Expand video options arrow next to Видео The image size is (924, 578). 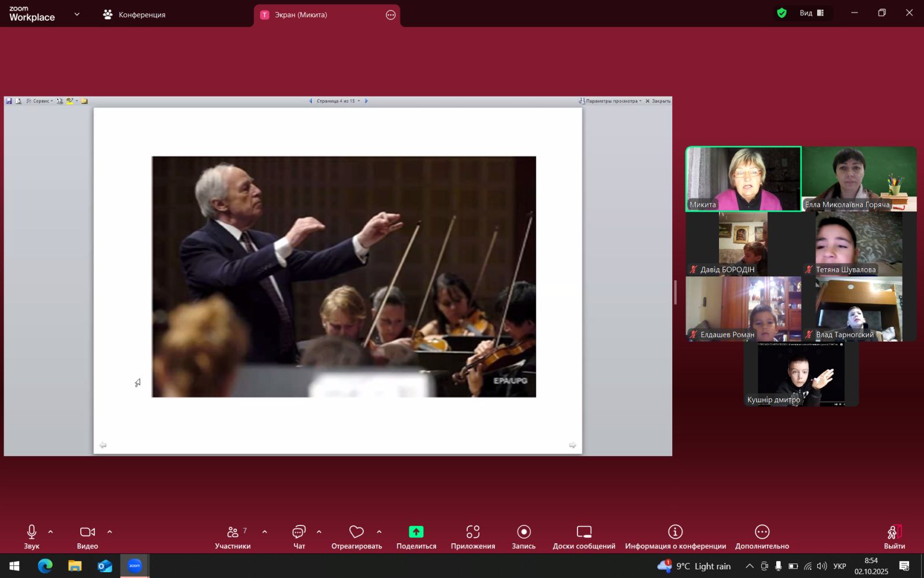point(110,532)
